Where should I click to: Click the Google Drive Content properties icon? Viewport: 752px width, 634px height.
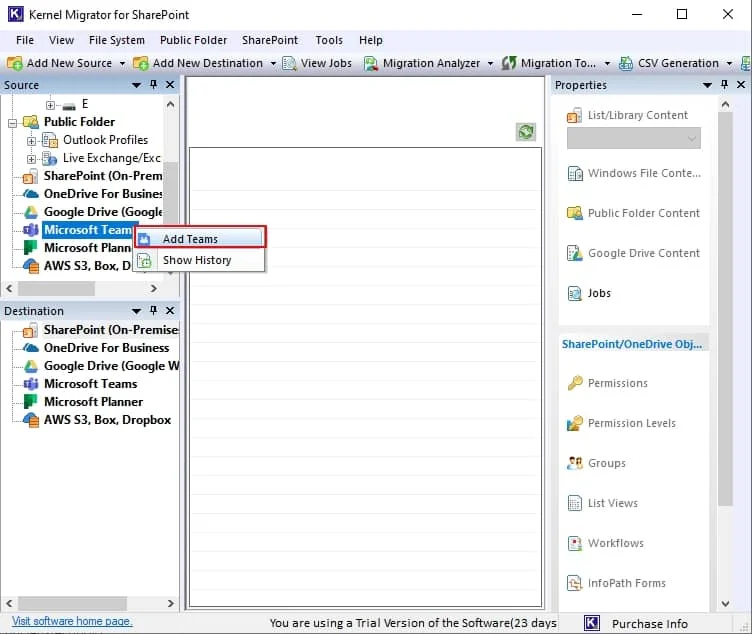tap(575, 253)
